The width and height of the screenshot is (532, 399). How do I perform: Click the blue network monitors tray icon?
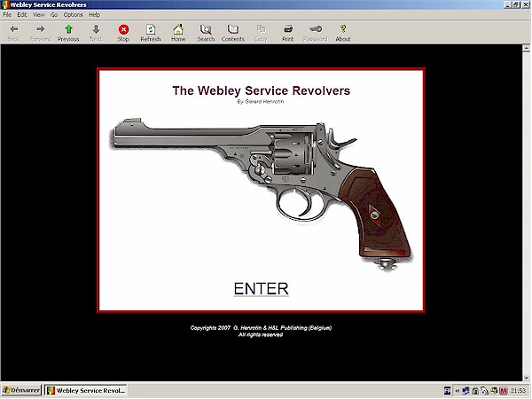click(x=465, y=391)
